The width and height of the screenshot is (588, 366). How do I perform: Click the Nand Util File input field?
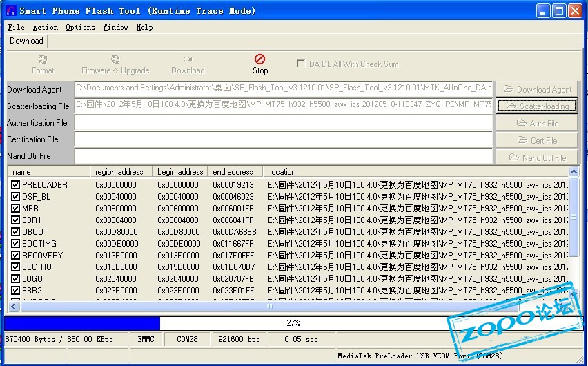click(x=284, y=156)
